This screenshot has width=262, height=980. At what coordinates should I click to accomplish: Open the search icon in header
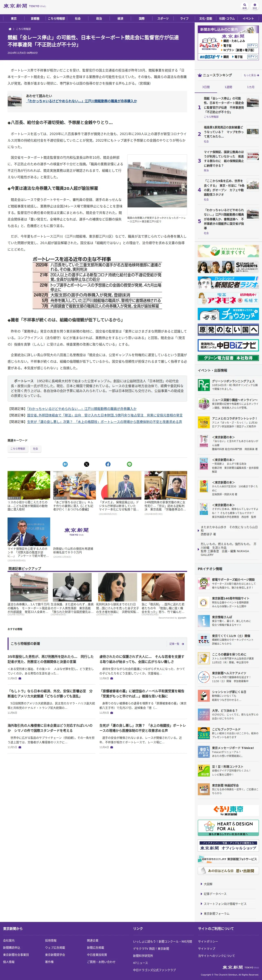tap(244, 6)
